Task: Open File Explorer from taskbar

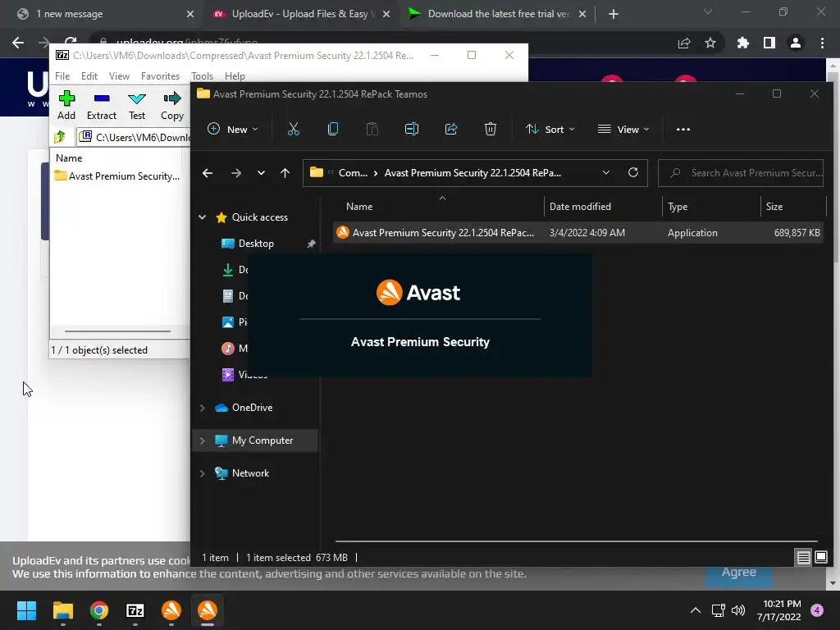Action: tap(62, 610)
